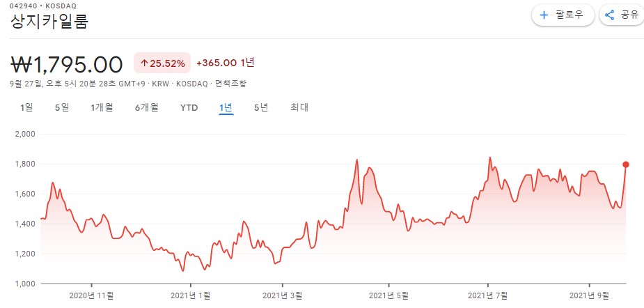The height and width of the screenshot is (308, 644).
Task: Click the +365.00 1년 change text
Action: [226, 63]
